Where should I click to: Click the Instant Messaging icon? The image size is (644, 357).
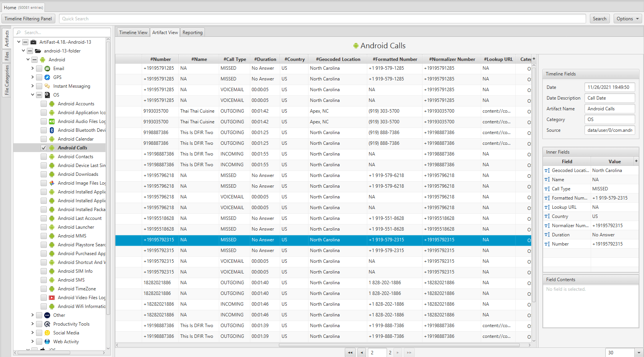47,86
